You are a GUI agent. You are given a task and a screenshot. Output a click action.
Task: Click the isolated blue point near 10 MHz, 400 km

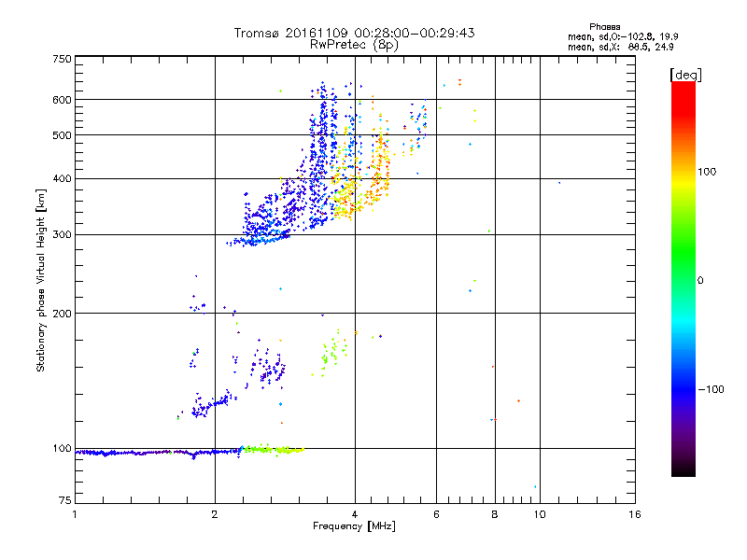coord(559,183)
